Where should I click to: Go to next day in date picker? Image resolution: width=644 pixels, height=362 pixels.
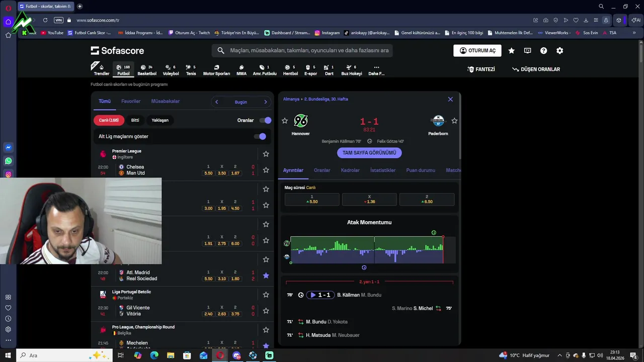(x=266, y=102)
